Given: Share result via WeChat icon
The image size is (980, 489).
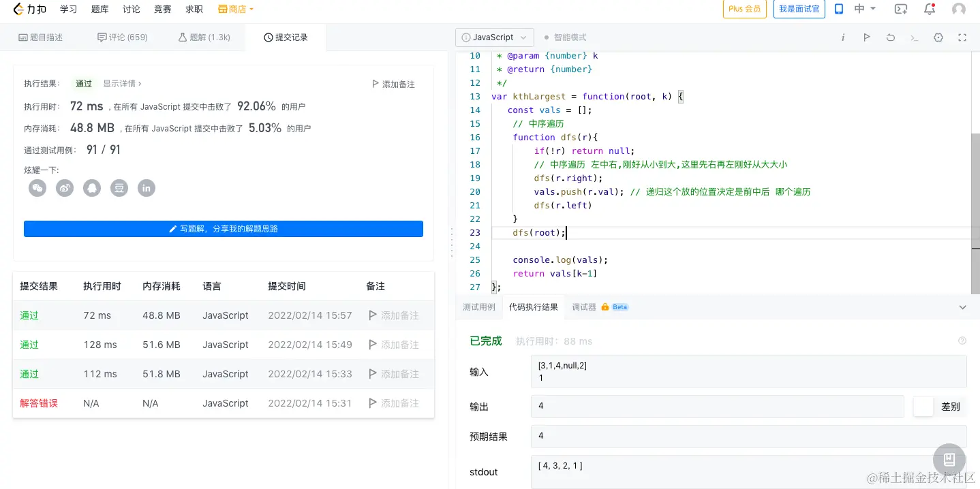Looking at the screenshot, I should (x=37, y=188).
